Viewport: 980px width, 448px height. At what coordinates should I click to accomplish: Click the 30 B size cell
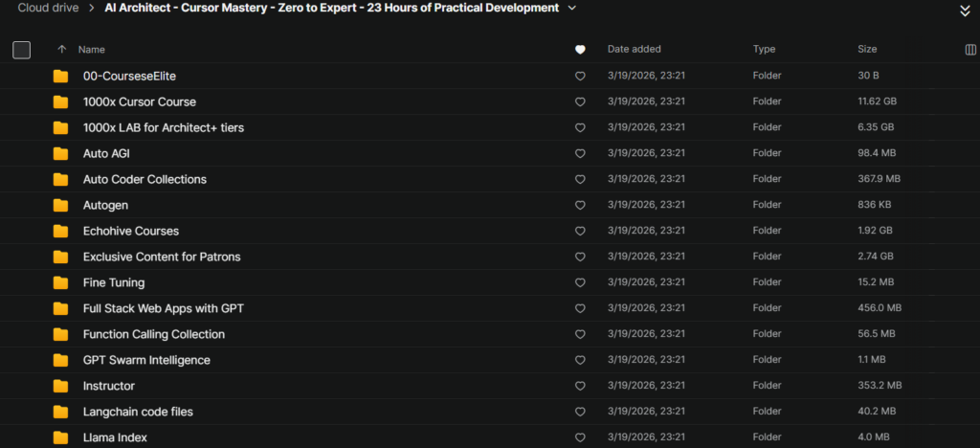[868, 76]
